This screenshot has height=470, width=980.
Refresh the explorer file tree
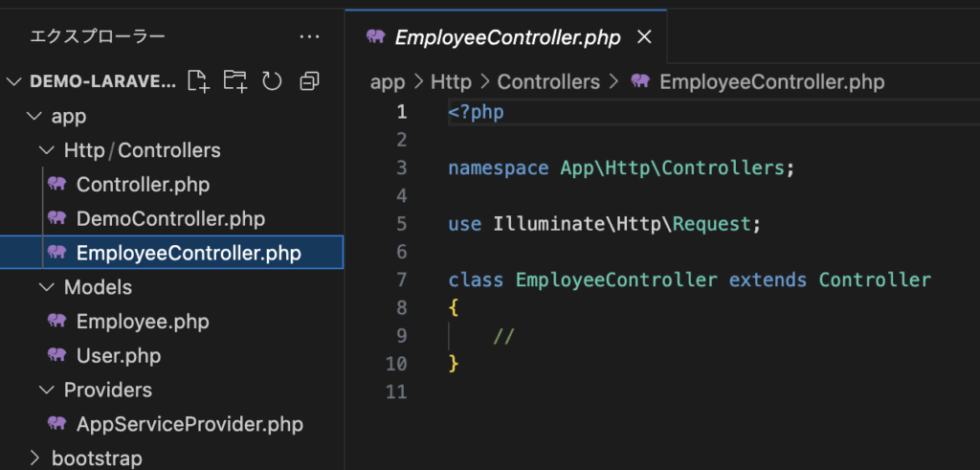(x=272, y=81)
